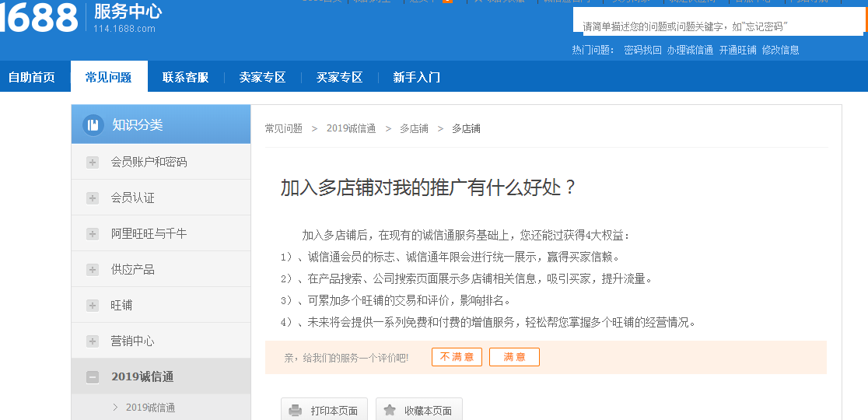Click the 修改信息 link
This screenshot has width=868, height=420.
point(781,50)
